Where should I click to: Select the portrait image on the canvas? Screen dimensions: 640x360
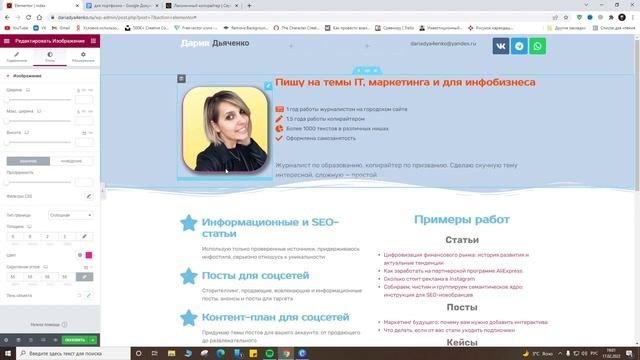point(225,129)
